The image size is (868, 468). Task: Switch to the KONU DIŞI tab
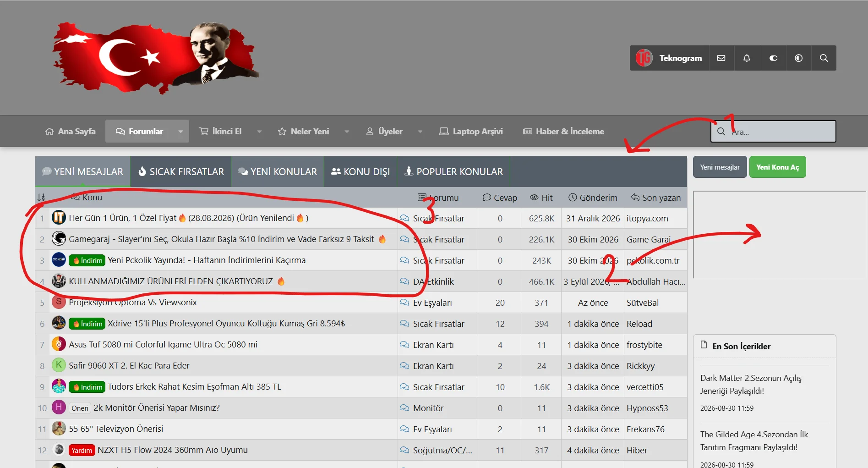pos(360,171)
